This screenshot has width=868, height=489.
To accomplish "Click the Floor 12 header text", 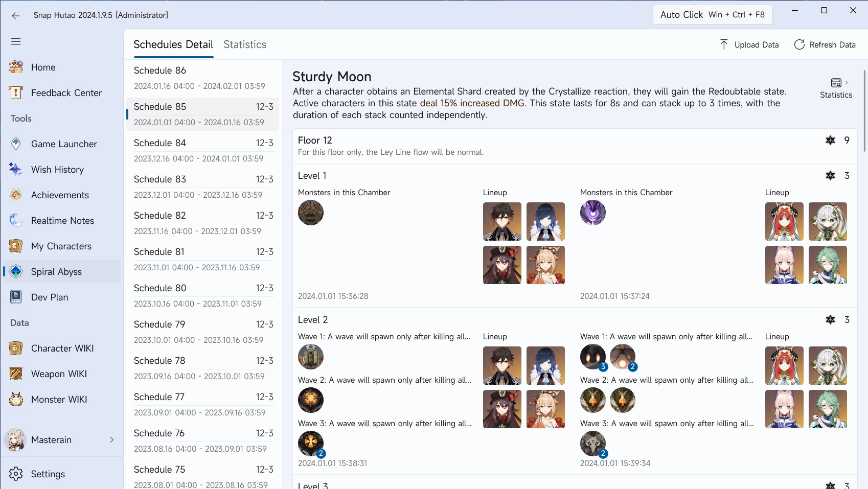I will click(315, 140).
